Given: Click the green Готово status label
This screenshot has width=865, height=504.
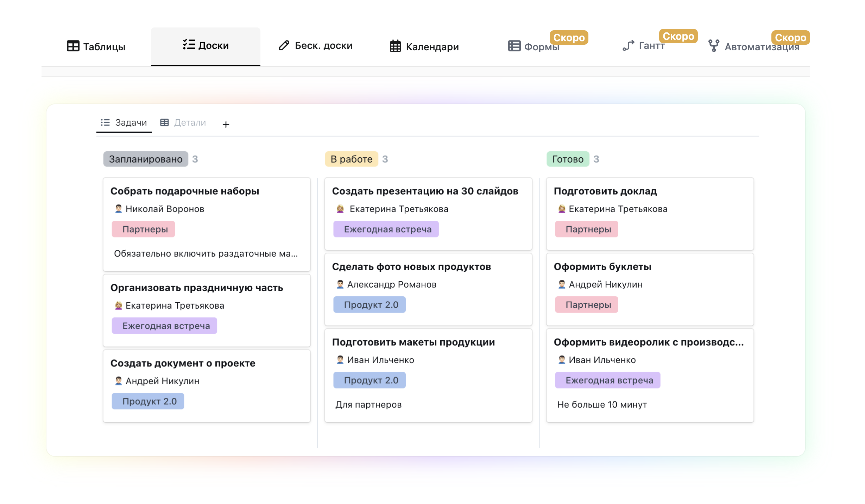Looking at the screenshot, I should point(568,159).
